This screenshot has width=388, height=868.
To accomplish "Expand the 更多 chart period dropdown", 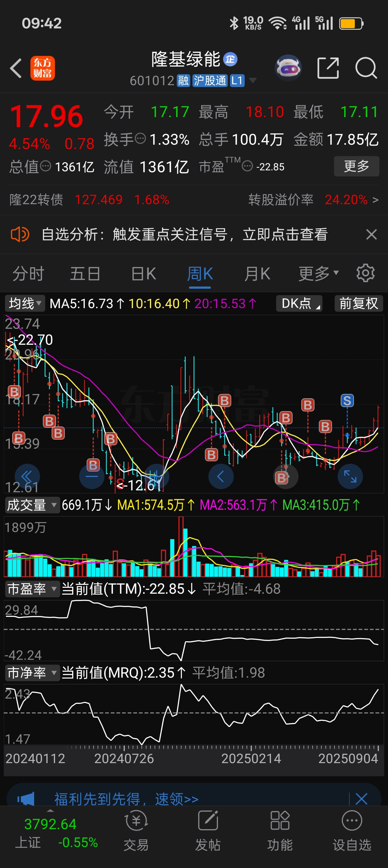I will (x=319, y=273).
